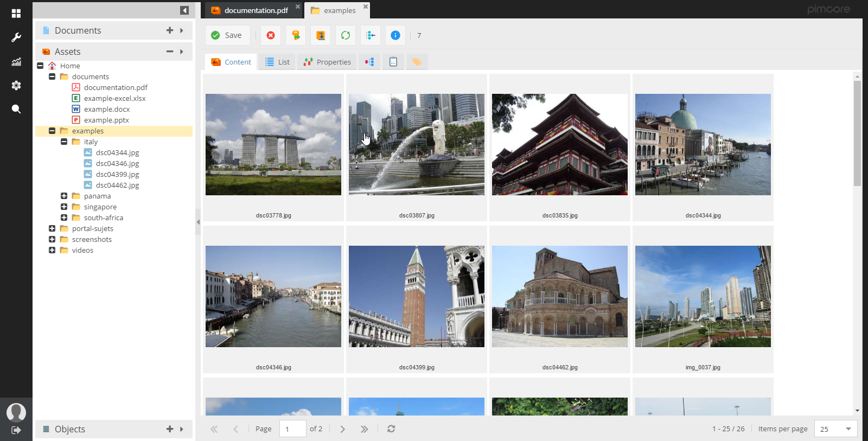Open the wrench tools menu in sidebar
The image size is (868, 441).
click(16, 37)
